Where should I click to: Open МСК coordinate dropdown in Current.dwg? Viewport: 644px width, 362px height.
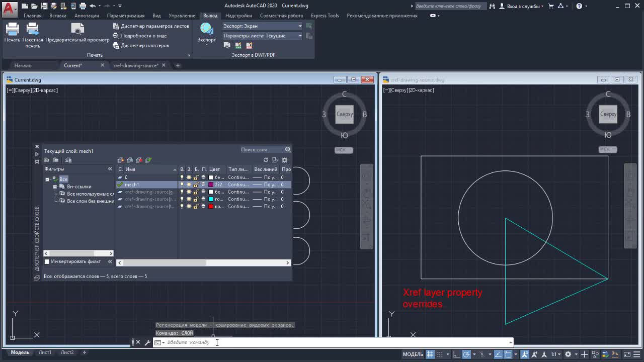point(344,150)
